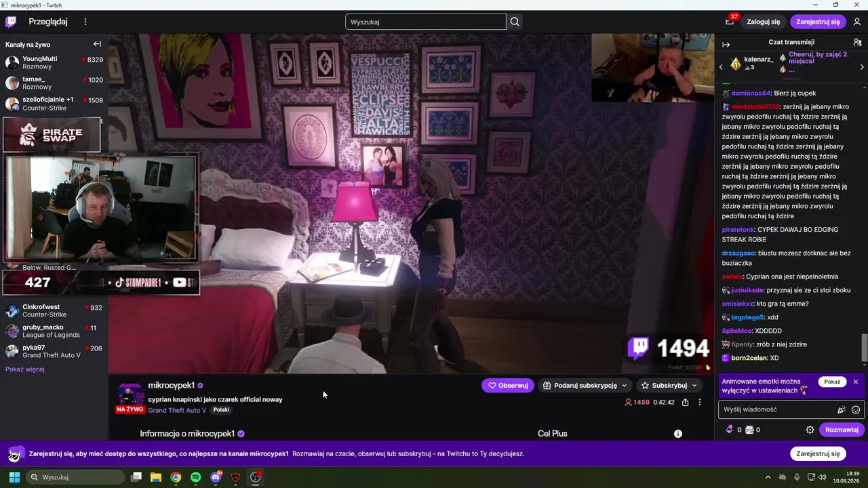Open OBS Studio from the taskbar

[x=256, y=477]
